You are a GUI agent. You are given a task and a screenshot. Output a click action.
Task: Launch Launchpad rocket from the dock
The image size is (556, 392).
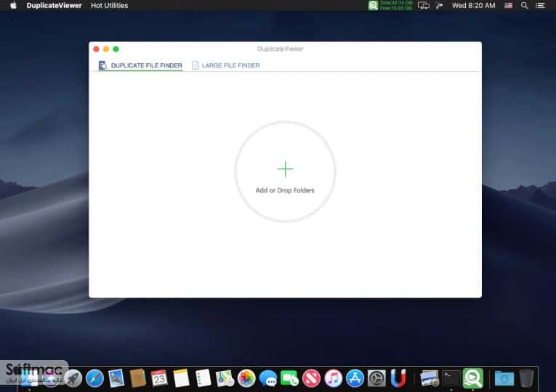pyautogui.click(x=73, y=378)
